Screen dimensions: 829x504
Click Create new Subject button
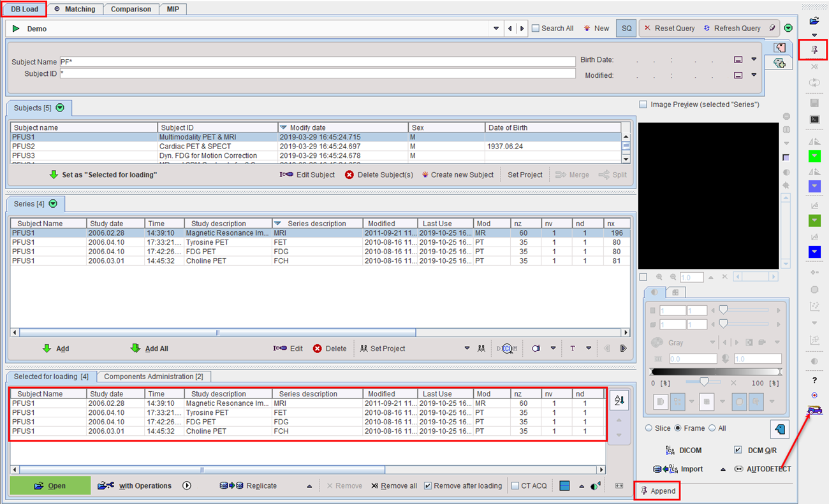[x=457, y=175]
